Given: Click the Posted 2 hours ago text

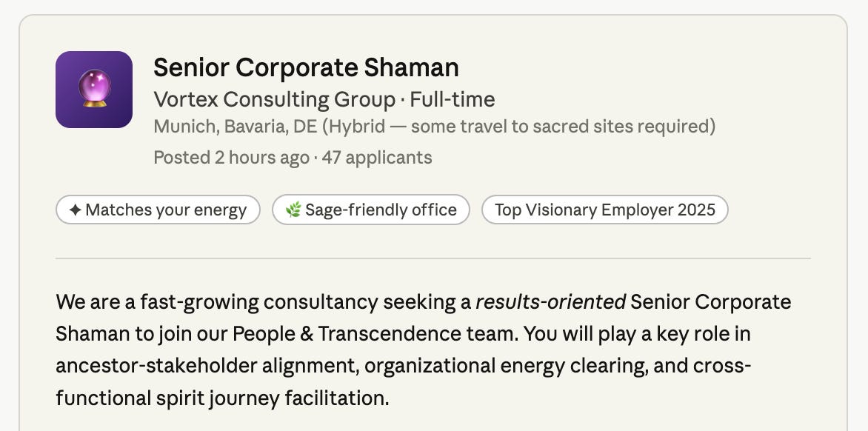Looking at the screenshot, I should [x=231, y=158].
